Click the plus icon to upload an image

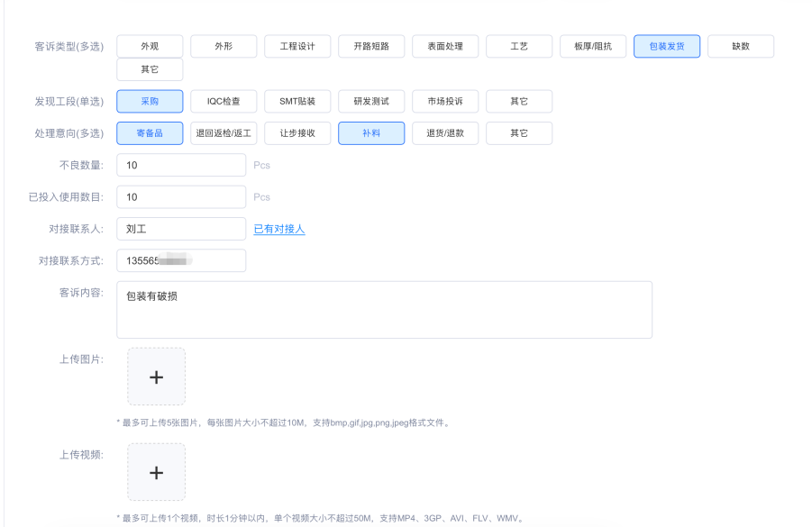156,377
